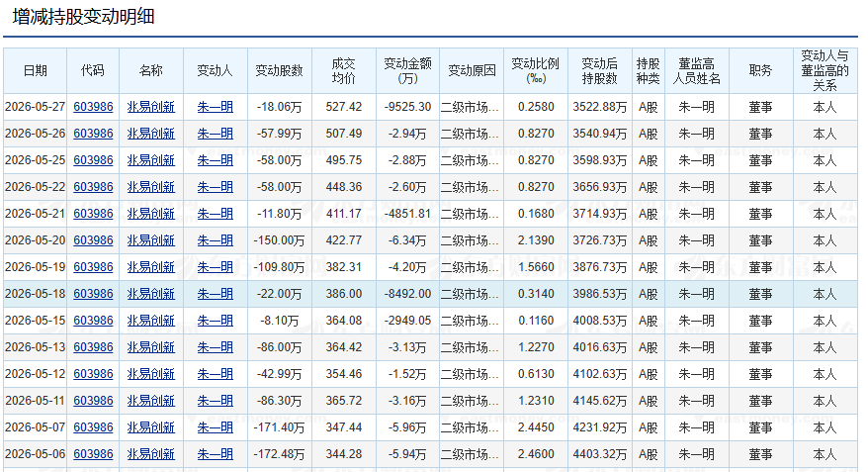Click the 变动股数 column header
868x472 pixels.
tap(280, 71)
